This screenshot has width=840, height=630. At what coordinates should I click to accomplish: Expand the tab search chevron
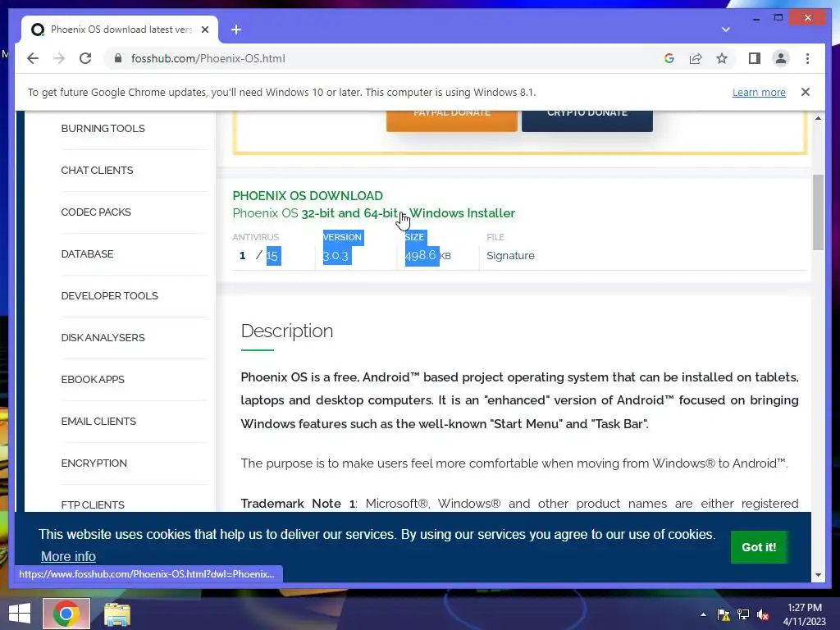coord(726,30)
